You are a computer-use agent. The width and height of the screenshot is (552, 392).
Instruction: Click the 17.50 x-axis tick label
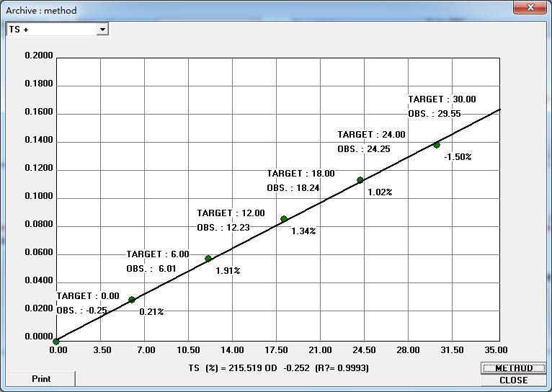click(x=277, y=350)
